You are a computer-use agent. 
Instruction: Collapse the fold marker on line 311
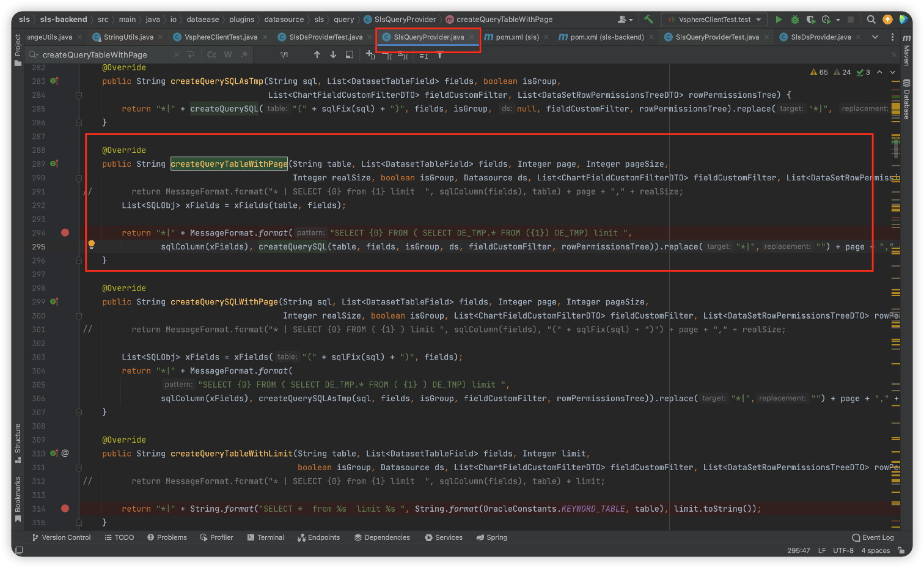click(79, 467)
